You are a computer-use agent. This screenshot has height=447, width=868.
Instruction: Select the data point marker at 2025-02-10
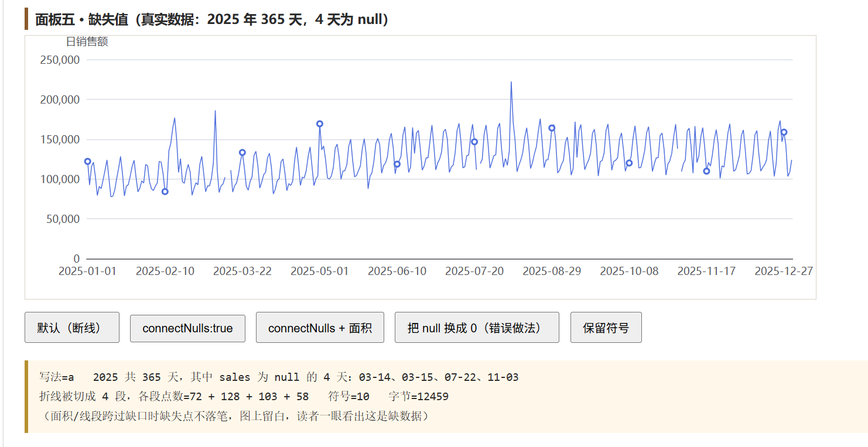[x=165, y=191]
